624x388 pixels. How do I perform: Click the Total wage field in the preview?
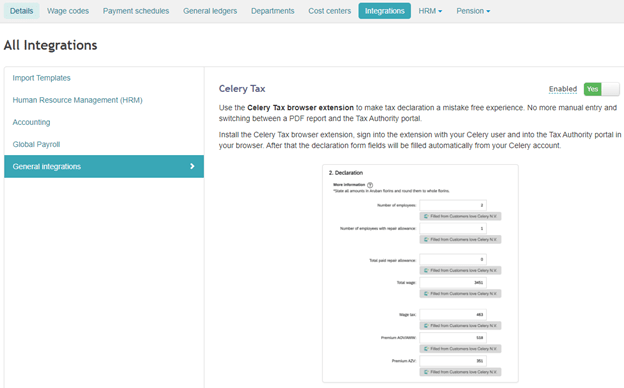pos(453,283)
